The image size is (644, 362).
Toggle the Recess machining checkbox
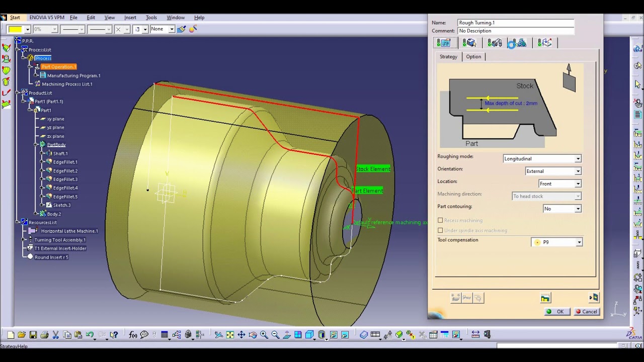tap(440, 220)
